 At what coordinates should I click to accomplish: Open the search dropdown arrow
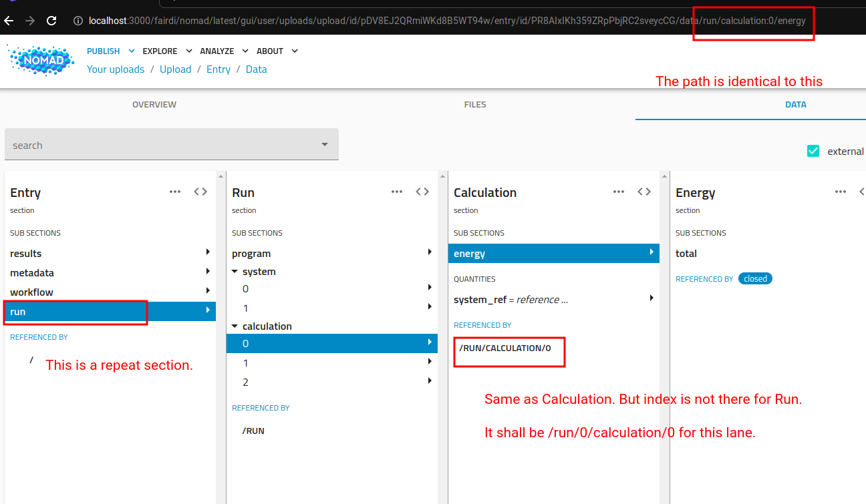click(x=325, y=145)
